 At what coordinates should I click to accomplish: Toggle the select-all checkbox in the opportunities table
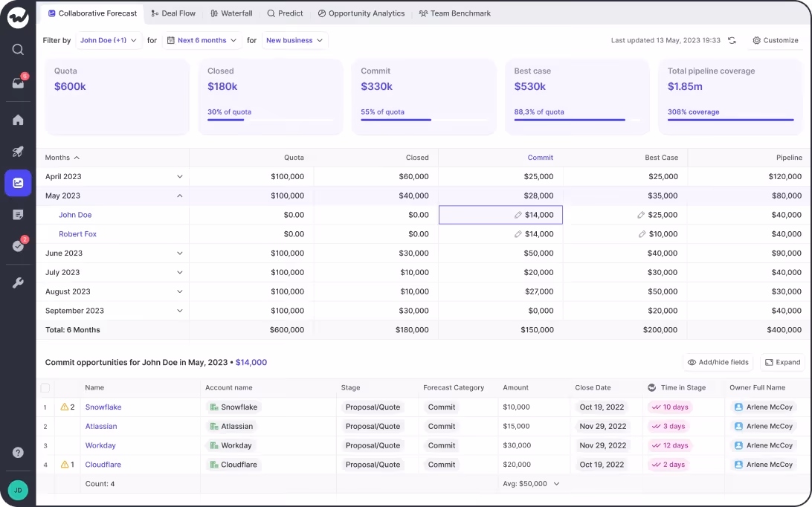click(x=45, y=387)
